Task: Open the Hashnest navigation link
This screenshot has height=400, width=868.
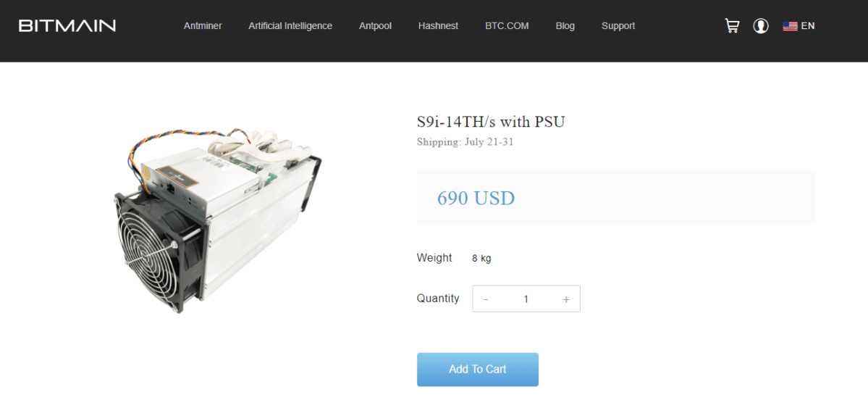Action: tap(439, 26)
